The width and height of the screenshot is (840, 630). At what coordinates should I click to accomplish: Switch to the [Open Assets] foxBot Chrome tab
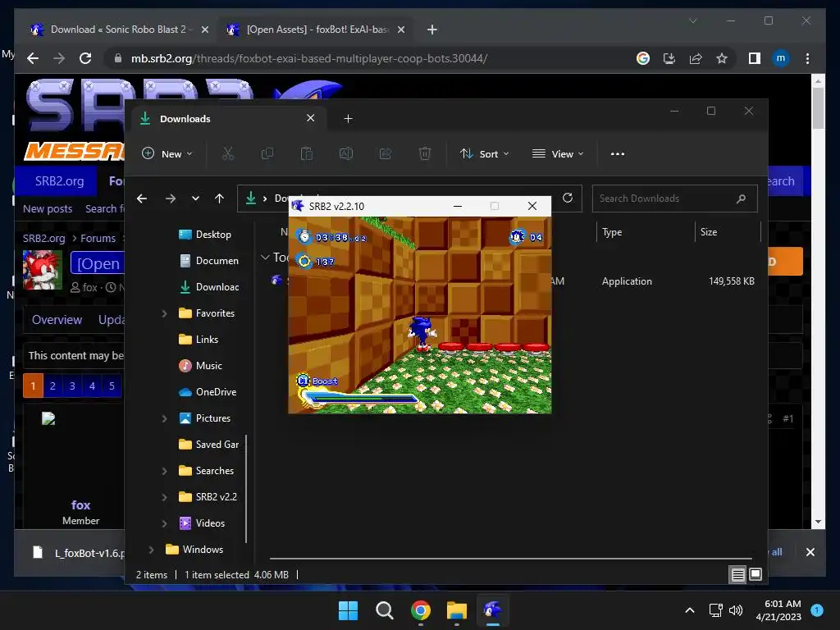(316, 30)
